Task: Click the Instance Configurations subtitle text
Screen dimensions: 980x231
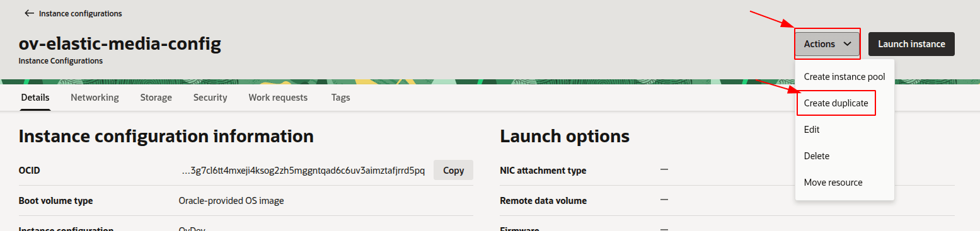Action: coord(61,61)
